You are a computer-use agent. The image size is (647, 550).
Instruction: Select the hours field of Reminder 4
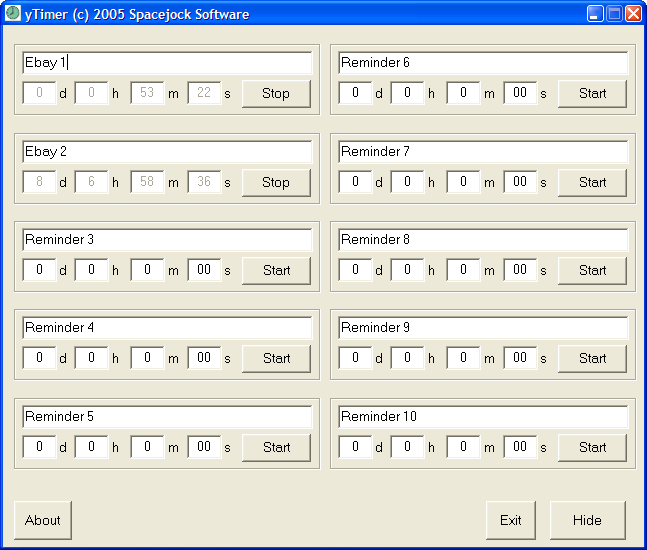[x=91, y=358]
